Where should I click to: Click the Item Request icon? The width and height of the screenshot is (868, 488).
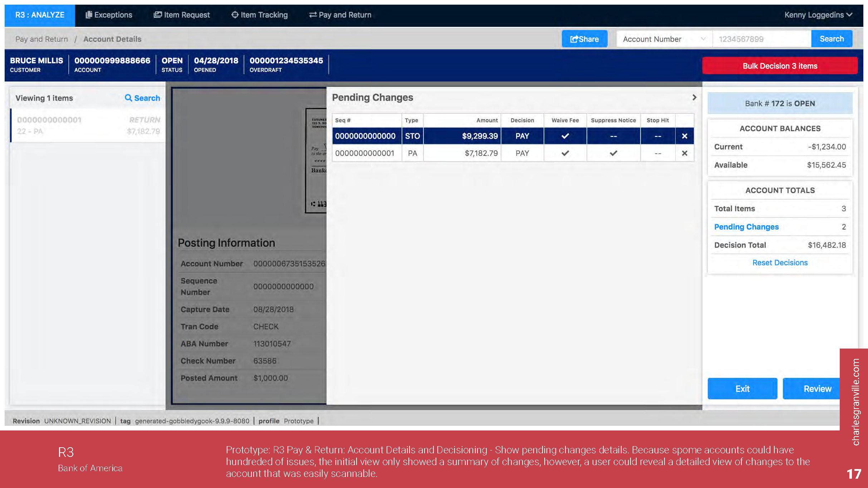pyautogui.click(x=157, y=15)
